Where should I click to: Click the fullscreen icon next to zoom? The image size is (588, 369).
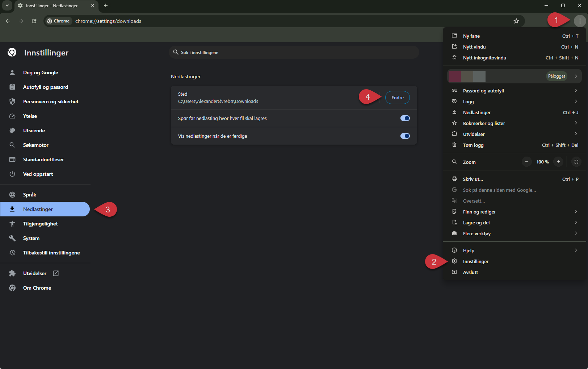(576, 162)
